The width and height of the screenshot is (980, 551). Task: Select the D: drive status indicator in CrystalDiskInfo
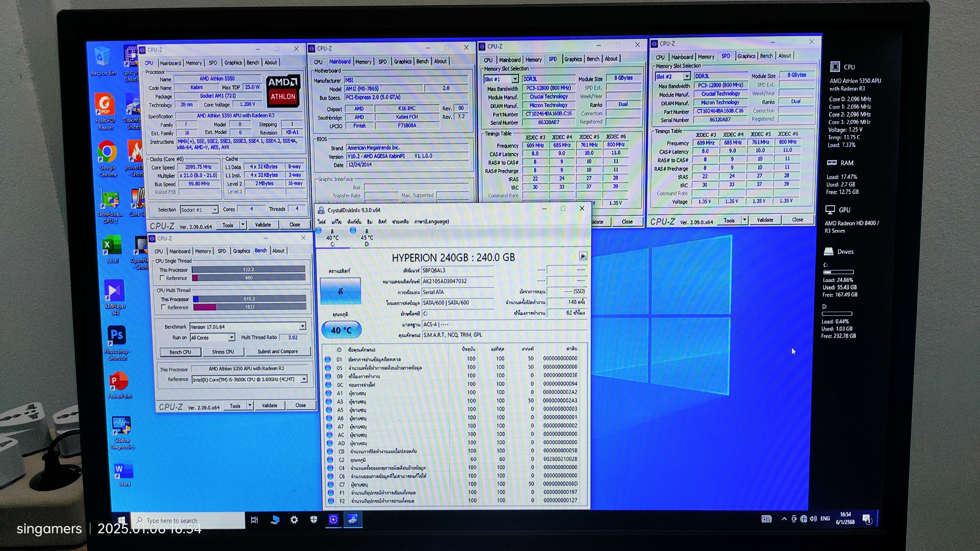pyautogui.click(x=366, y=237)
